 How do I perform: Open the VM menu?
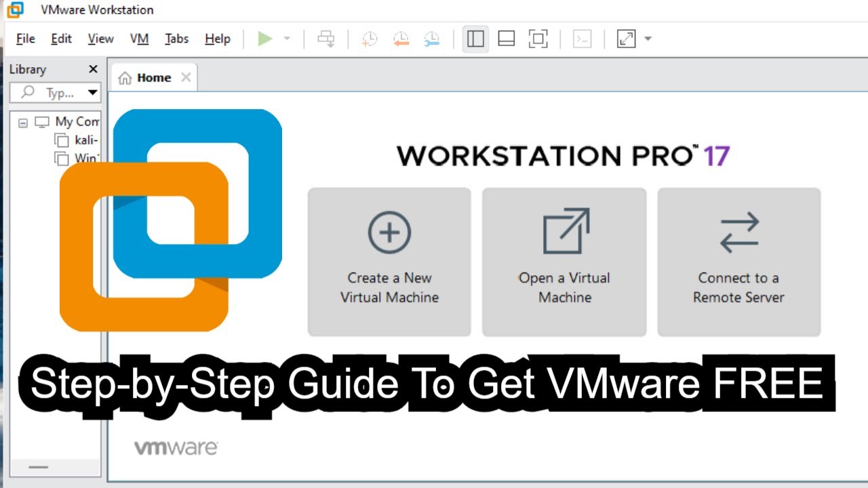click(x=139, y=39)
